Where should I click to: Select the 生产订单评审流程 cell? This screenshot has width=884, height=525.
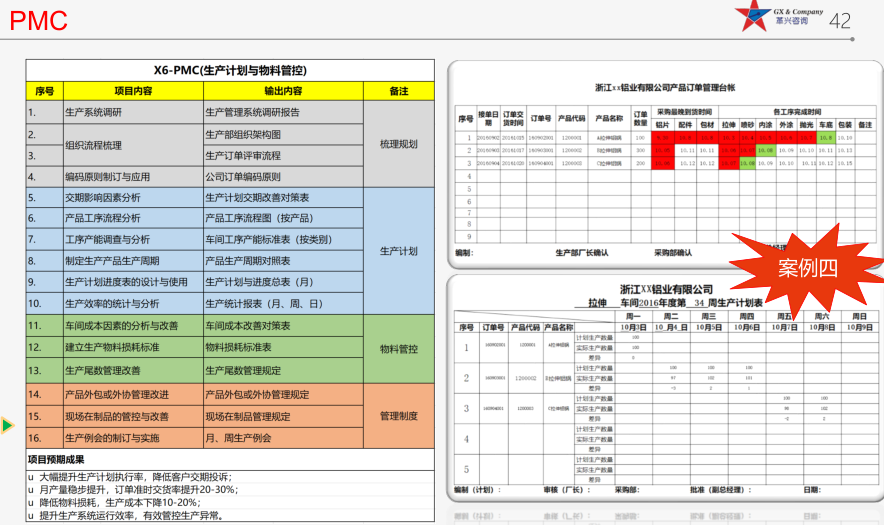pyautogui.click(x=283, y=155)
